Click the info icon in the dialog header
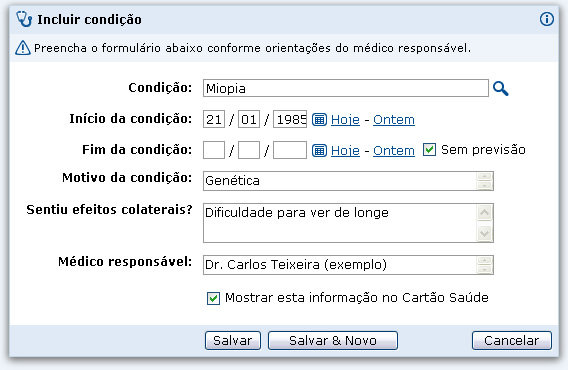Image resolution: width=568 pixels, height=370 pixels. click(x=547, y=19)
